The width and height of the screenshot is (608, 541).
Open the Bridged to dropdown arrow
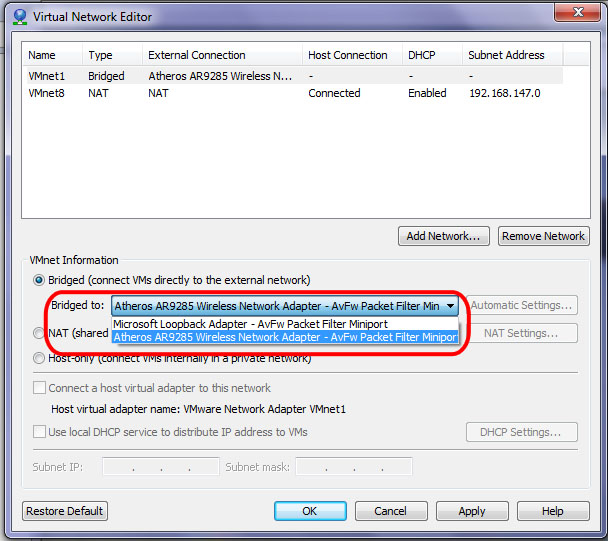[451, 306]
